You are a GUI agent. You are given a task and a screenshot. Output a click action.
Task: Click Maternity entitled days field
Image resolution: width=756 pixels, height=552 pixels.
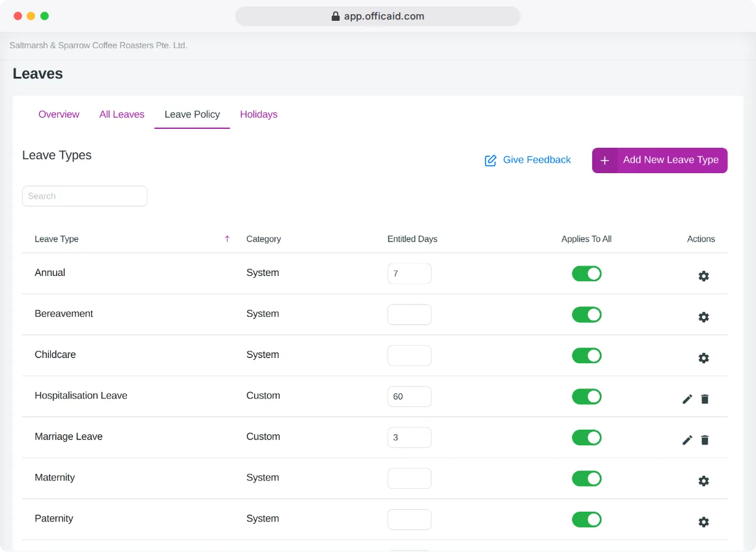coord(409,478)
